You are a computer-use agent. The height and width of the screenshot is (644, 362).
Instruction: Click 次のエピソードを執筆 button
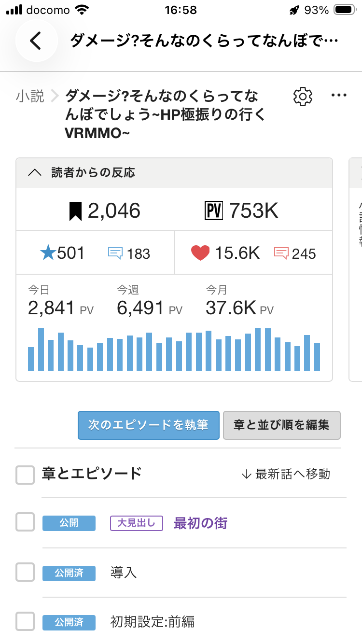pyautogui.click(x=149, y=425)
